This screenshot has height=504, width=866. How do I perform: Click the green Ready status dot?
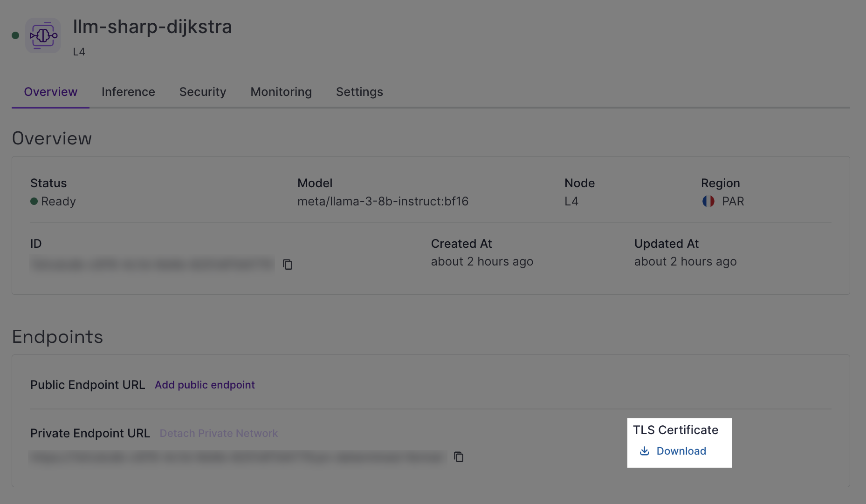33,201
